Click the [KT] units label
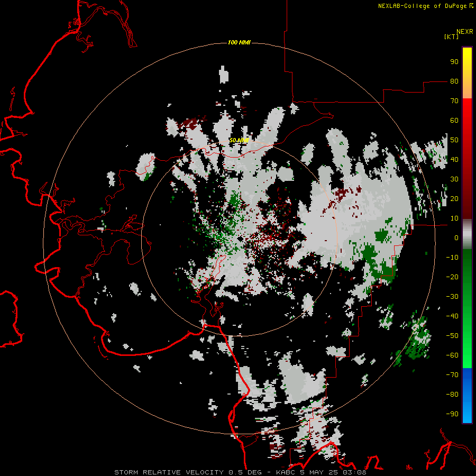The image size is (476, 476). tap(452, 36)
